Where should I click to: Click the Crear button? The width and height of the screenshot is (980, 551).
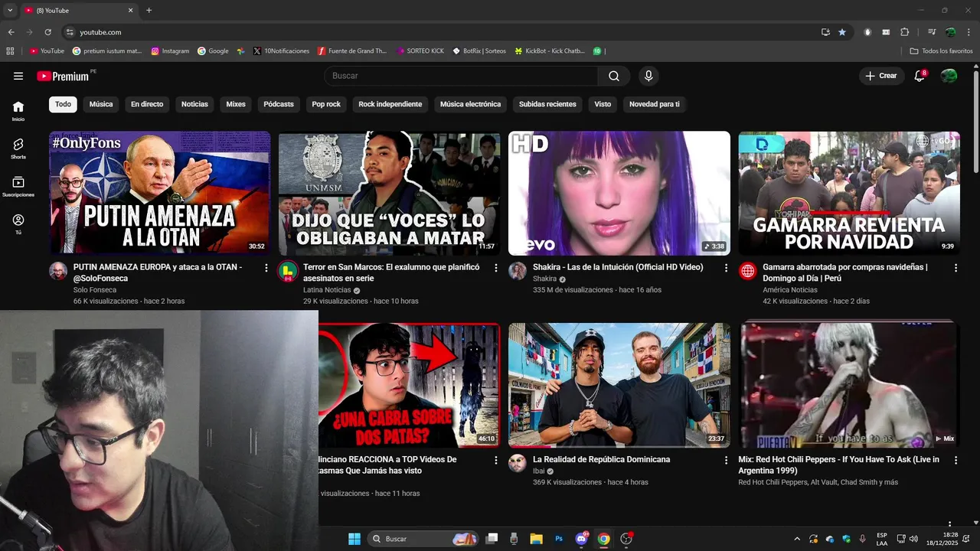click(x=881, y=76)
